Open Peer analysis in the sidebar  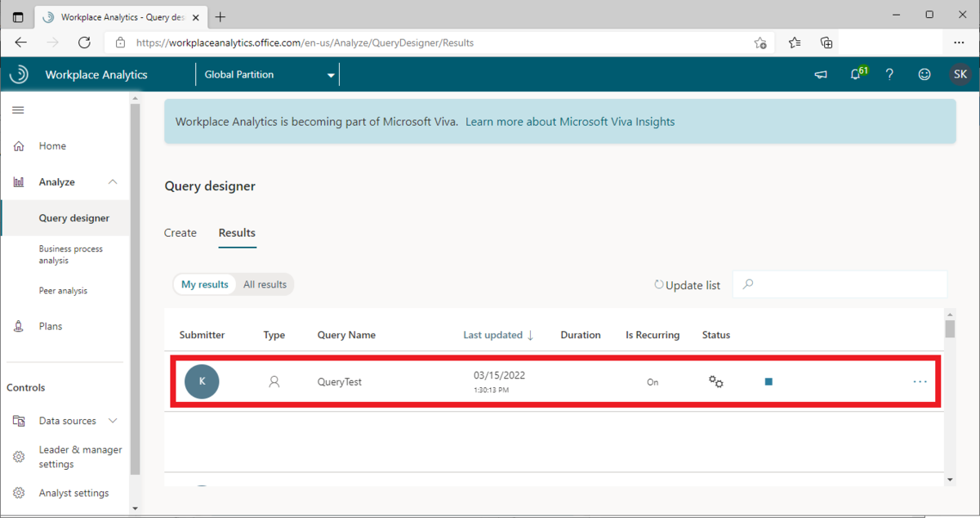[x=63, y=290]
